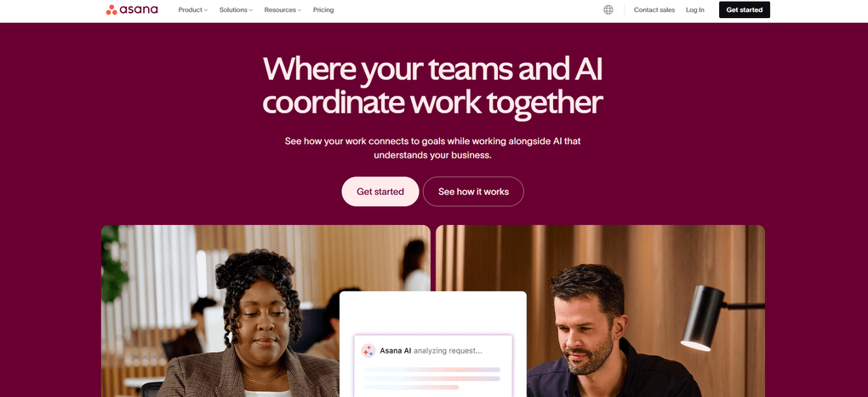Viewport: 868px width, 397px height.
Task: Click the Solutions chevron arrow
Action: click(x=251, y=10)
